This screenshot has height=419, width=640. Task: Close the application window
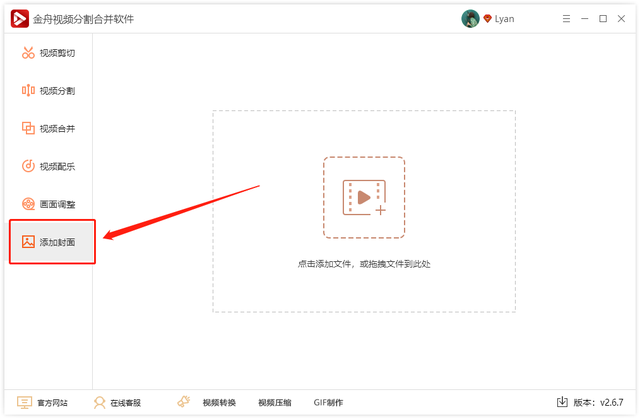click(621, 19)
